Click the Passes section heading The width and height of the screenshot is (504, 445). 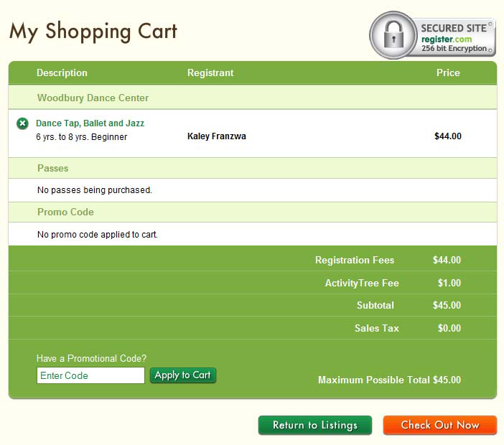tap(52, 168)
